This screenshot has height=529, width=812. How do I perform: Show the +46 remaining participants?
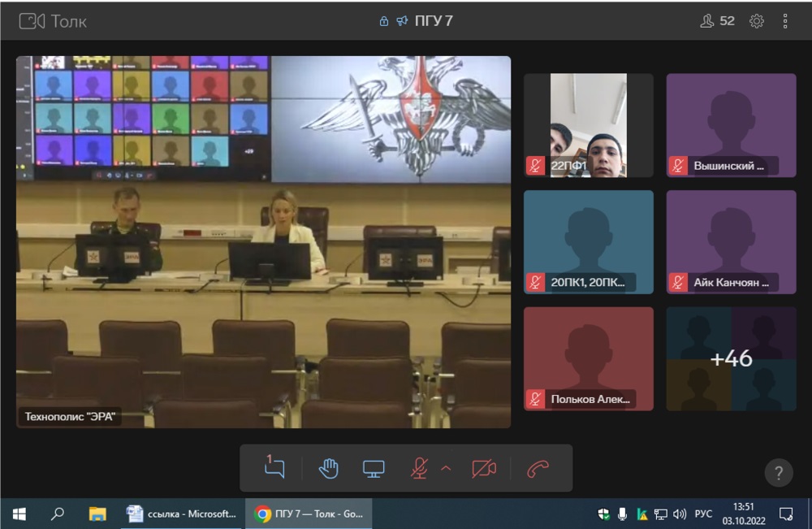tap(731, 358)
